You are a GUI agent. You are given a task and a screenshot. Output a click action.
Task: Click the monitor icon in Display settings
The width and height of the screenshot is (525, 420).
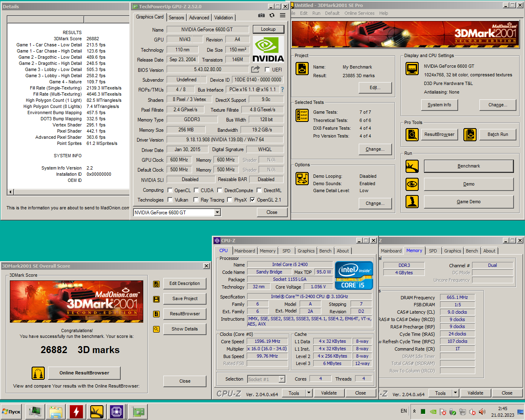point(412,69)
